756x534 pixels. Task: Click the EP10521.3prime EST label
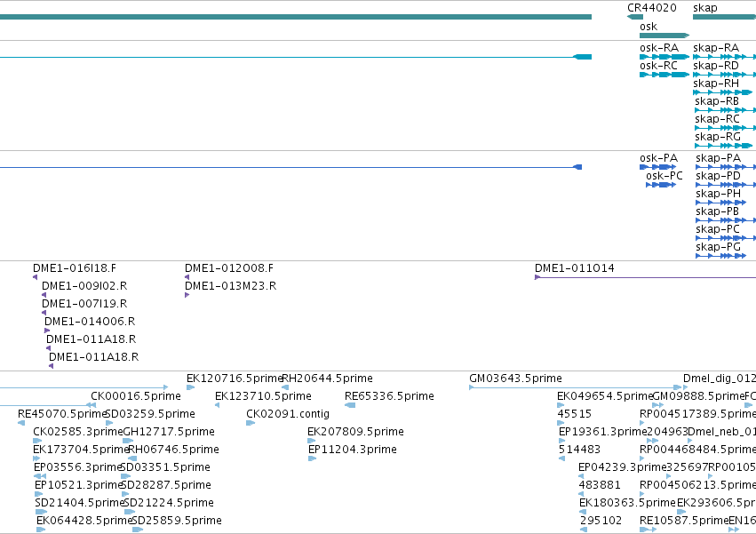(x=78, y=485)
